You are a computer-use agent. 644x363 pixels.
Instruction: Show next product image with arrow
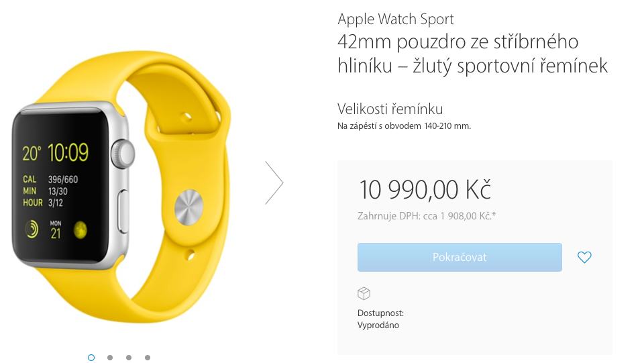[x=274, y=183]
